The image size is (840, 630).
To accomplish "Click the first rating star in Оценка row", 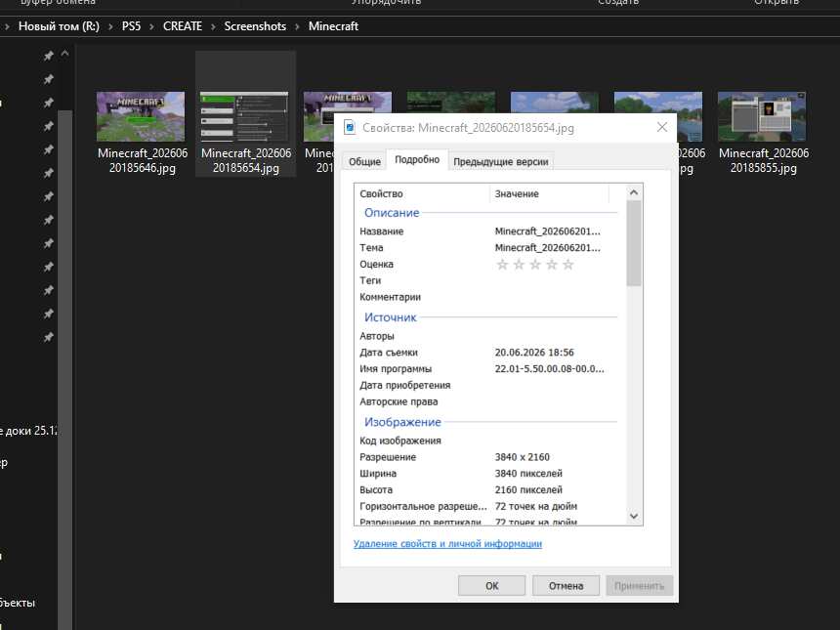I will tap(502, 264).
